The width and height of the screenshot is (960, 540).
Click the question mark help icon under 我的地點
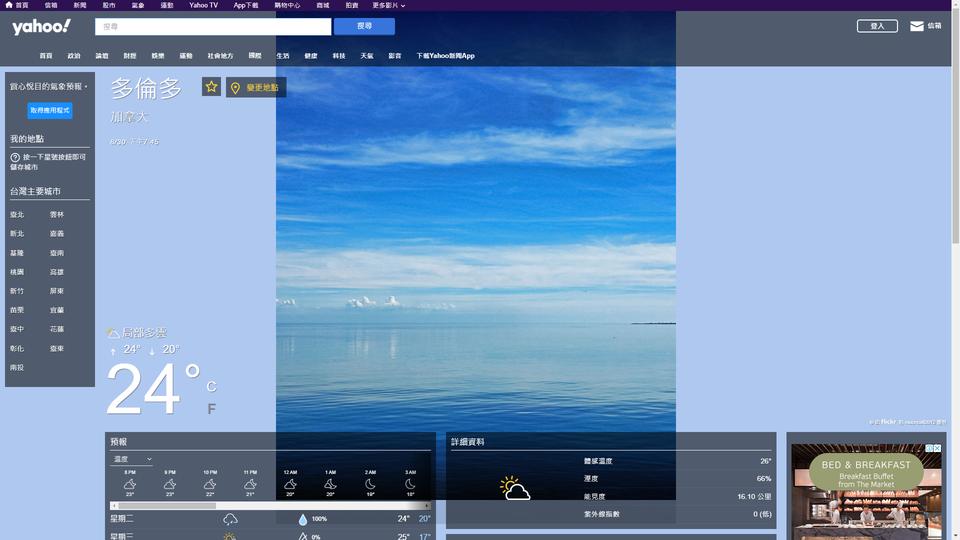click(15, 157)
